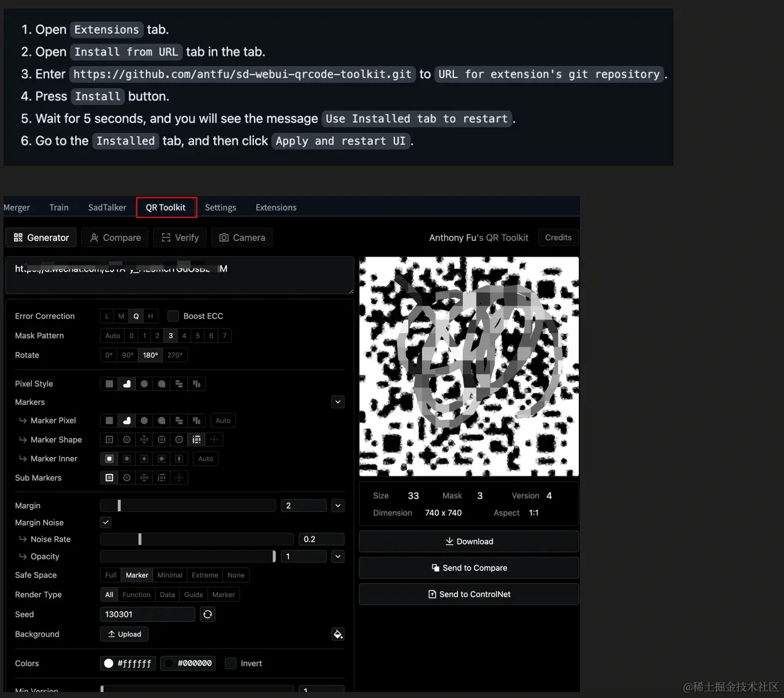The width and height of the screenshot is (784, 698).
Task: Switch to the Extensions tab
Action: (x=276, y=207)
